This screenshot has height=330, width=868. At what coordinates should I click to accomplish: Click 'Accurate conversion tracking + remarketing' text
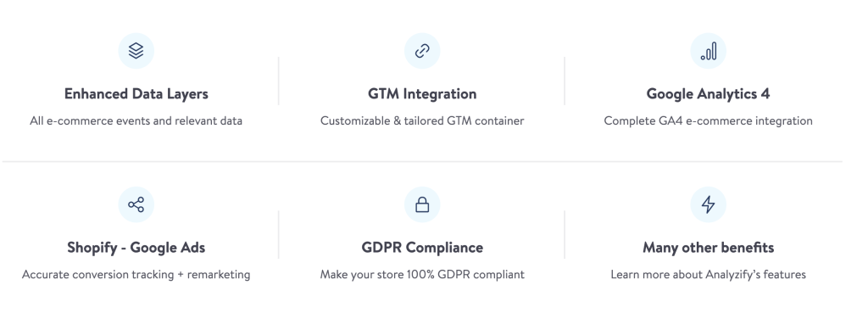click(x=136, y=275)
